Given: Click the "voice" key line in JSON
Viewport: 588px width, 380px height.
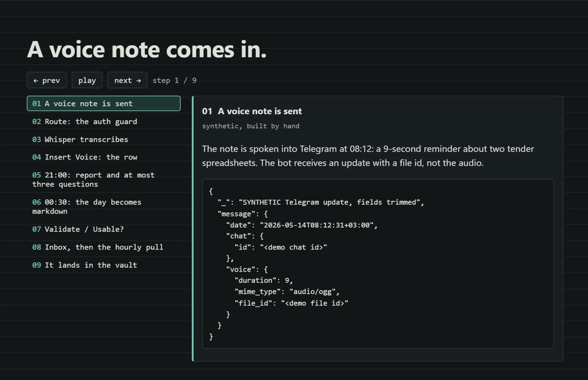Looking at the screenshot, I should 246,269.
